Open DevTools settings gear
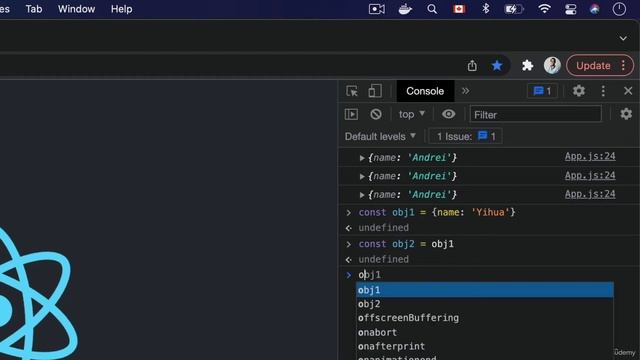Viewport: 640px width, 360px height. (x=578, y=91)
